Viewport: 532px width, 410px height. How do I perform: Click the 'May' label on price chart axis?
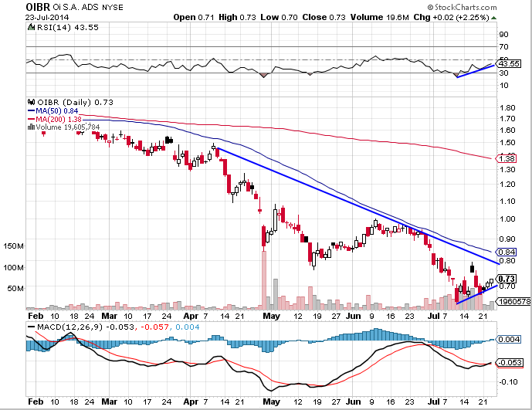coord(272,316)
